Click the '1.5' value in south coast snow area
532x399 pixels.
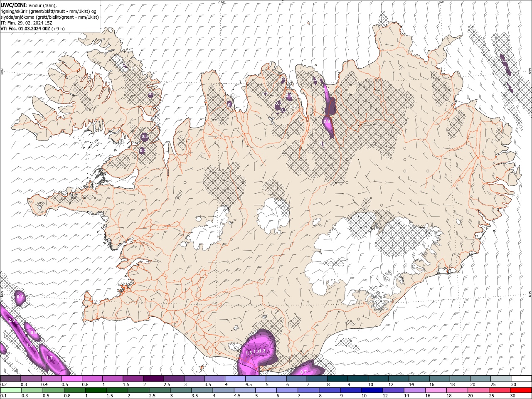pyautogui.click(x=249, y=353)
